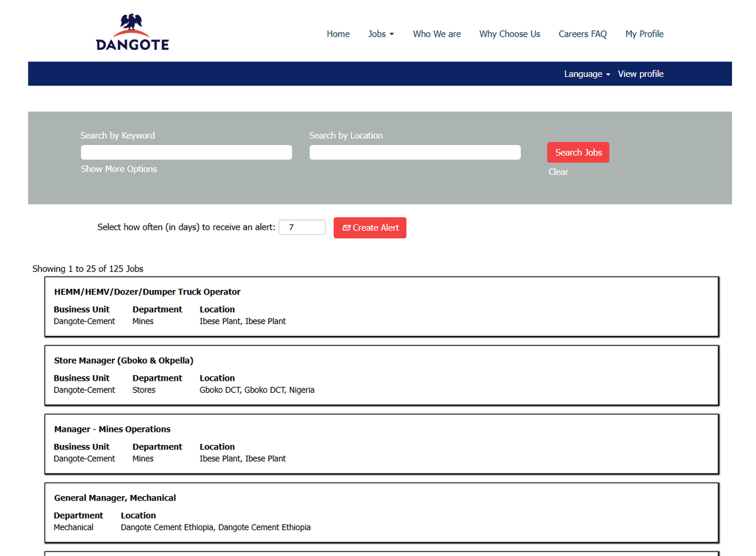Click the Dangote logo
Screen dimensions: 756x556
pyautogui.click(x=132, y=33)
